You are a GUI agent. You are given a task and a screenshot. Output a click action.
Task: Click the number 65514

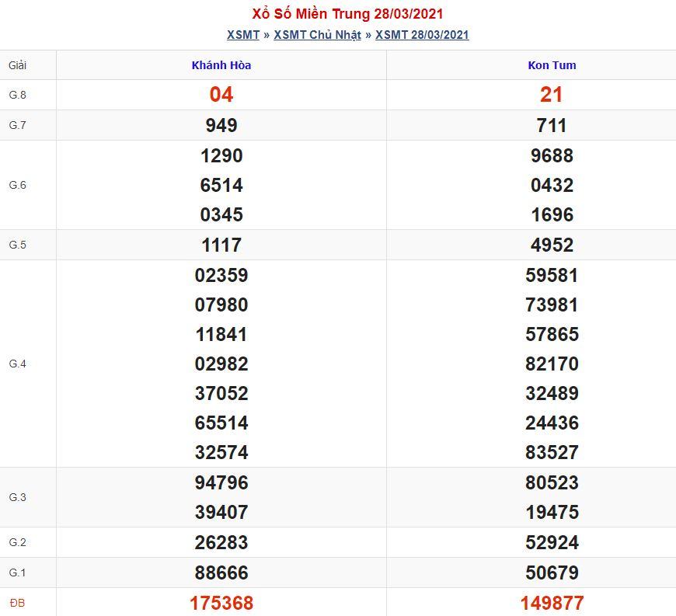221,423
